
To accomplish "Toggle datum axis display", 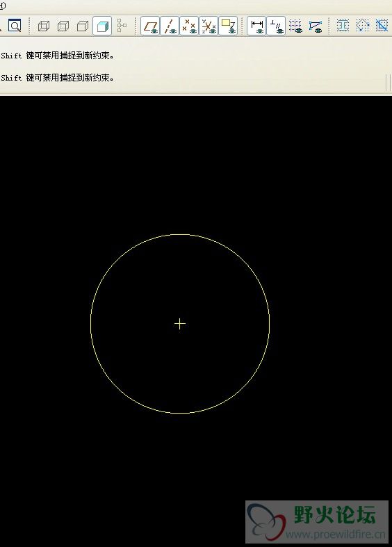I will 170,26.
